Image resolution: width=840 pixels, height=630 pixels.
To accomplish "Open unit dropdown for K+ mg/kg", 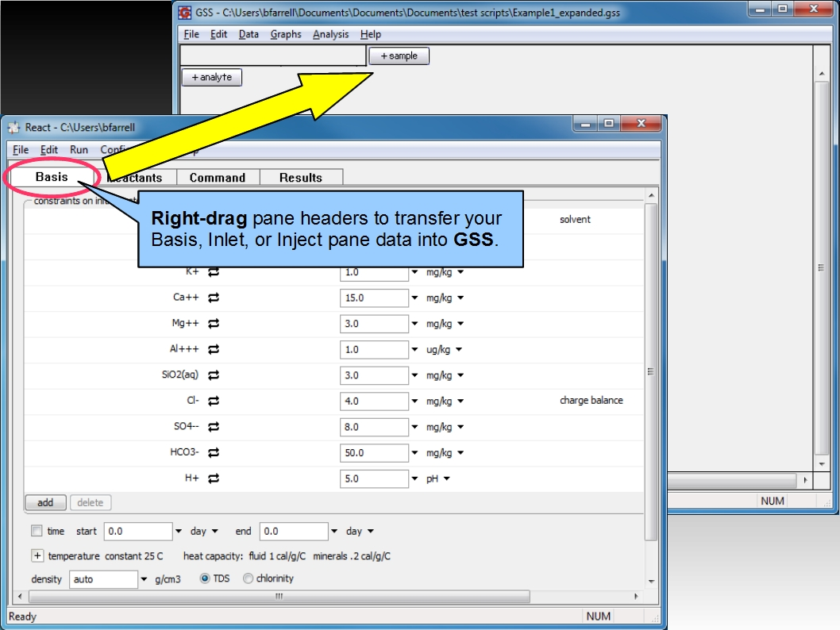I will (460, 272).
